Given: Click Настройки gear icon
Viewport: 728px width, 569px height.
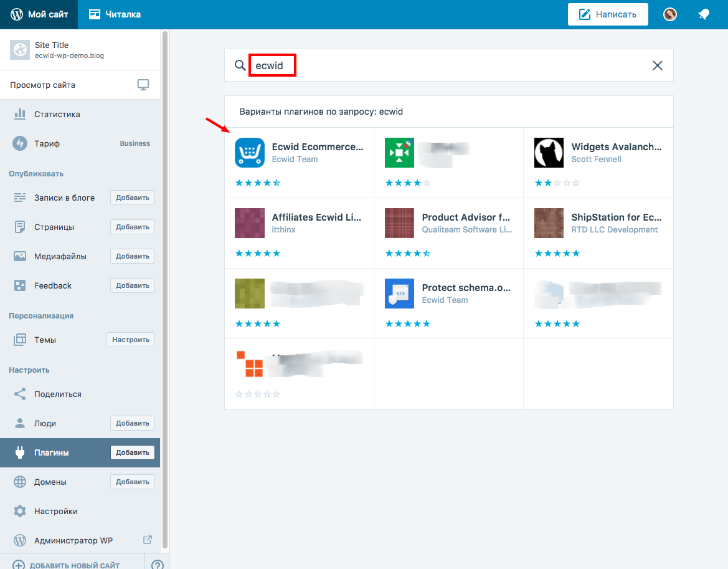Looking at the screenshot, I should pos(20,511).
